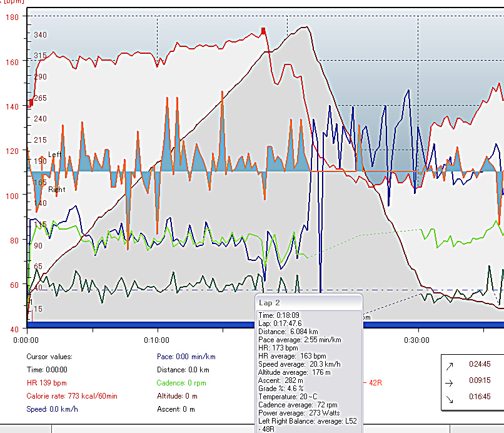Click 'Lap: 0:17:47.6' in the tooltip
Screen dimensions: 504x433
280,323
